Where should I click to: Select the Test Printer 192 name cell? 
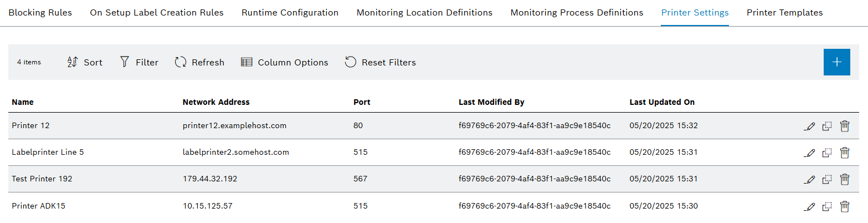point(42,179)
